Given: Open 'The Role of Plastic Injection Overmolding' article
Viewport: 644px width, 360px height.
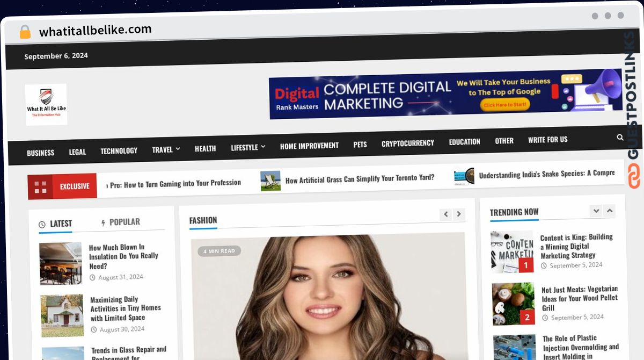Looking at the screenshot, I should click(x=581, y=348).
